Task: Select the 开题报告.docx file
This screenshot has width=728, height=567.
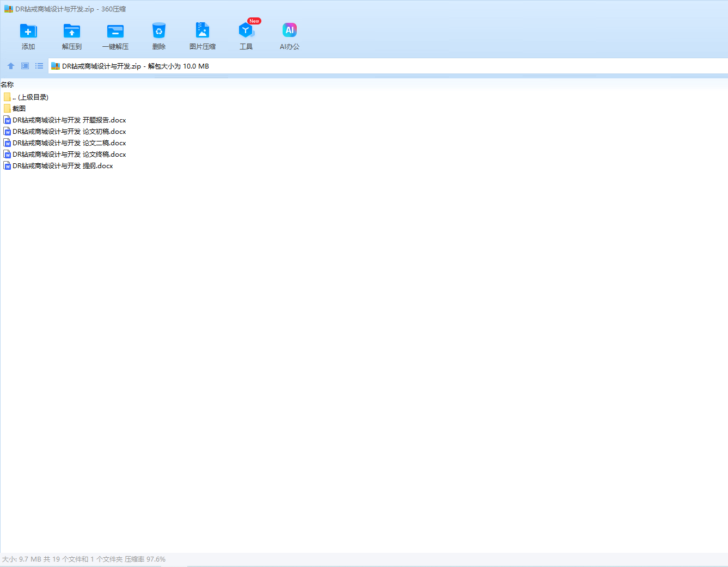Action: click(x=69, y=120)
